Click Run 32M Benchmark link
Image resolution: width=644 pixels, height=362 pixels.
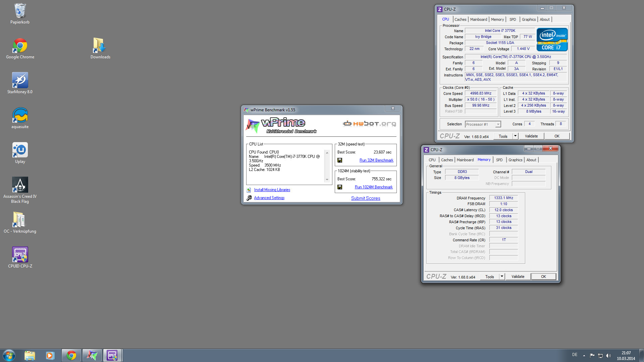(x=376, y=160)
